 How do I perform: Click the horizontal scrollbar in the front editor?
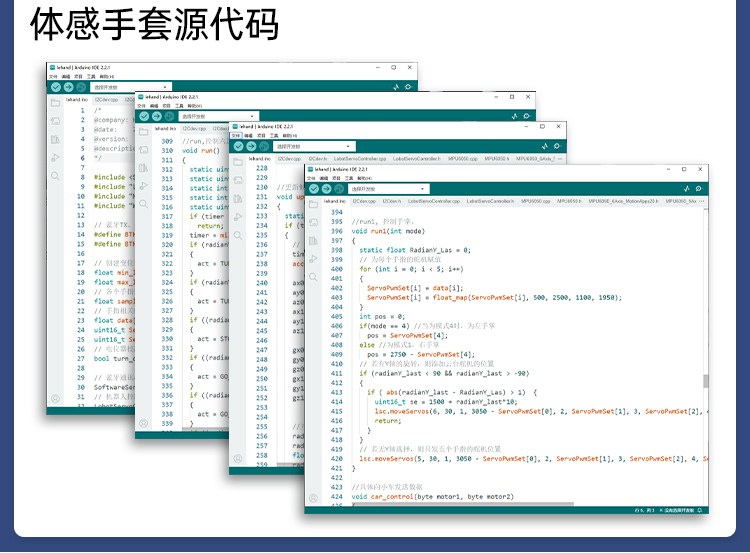point(462,504)
